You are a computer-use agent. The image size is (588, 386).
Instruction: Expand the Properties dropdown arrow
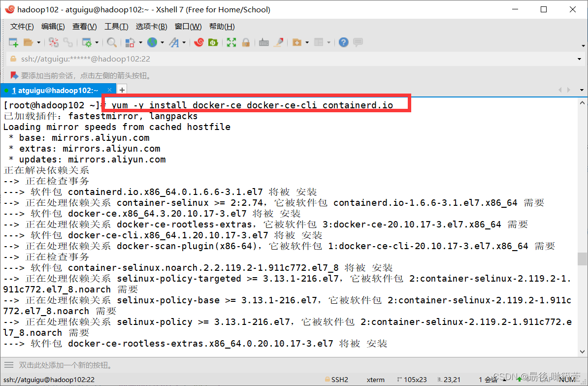pos(97,42)
